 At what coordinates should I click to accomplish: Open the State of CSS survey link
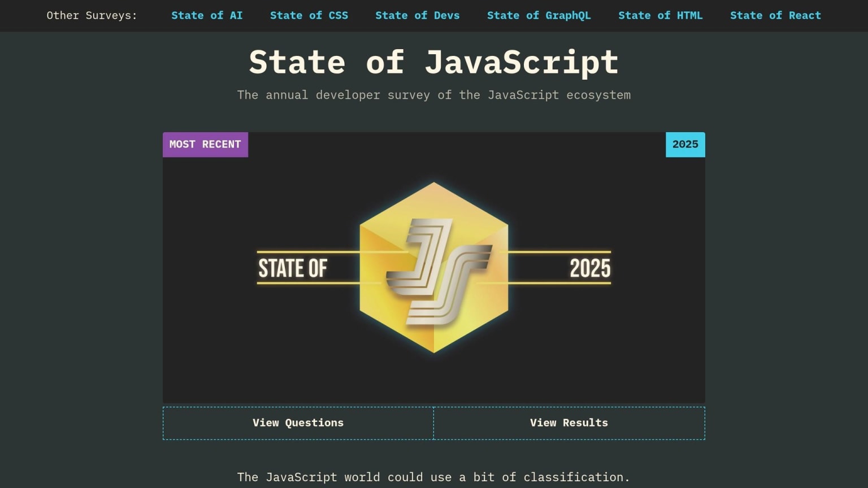tap(309, 15)
